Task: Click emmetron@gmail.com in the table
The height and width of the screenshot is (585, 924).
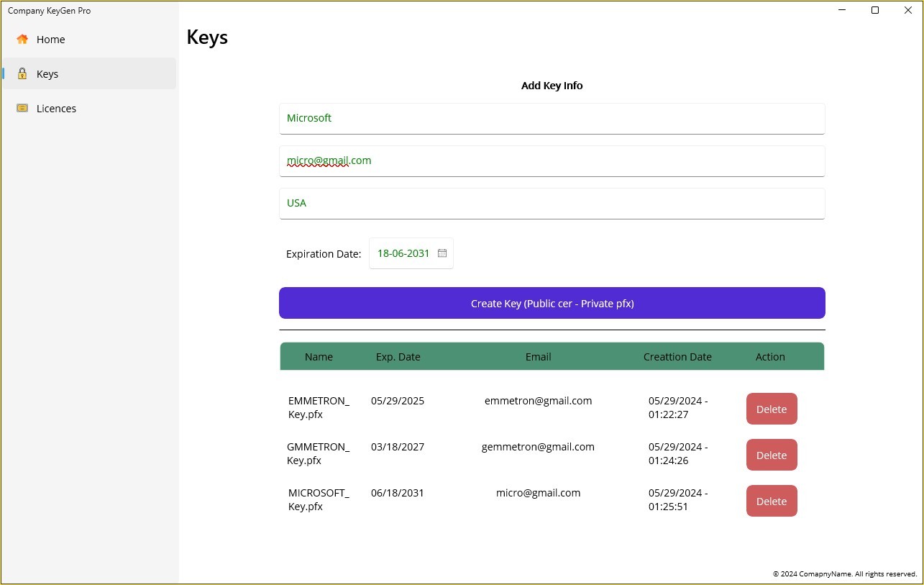Action: 538,401
